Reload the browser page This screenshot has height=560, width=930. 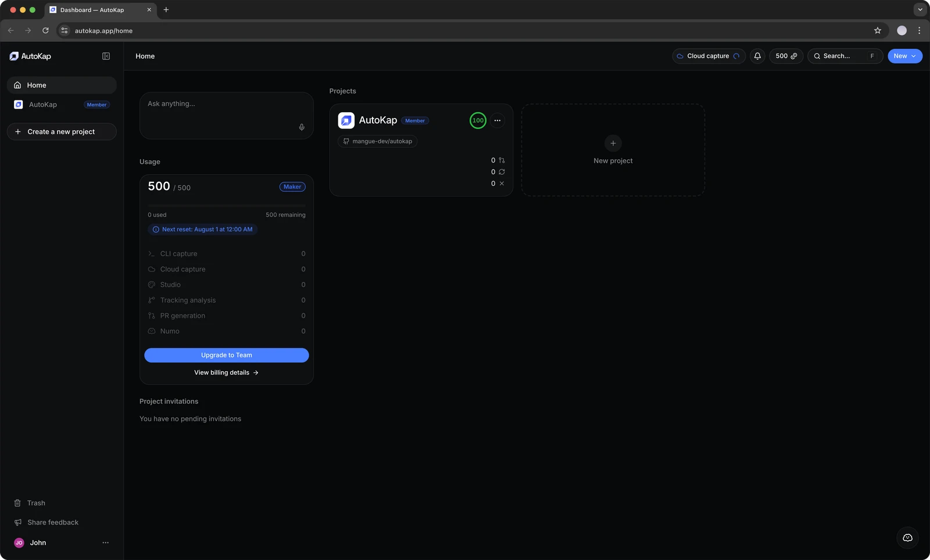[45, 31]
